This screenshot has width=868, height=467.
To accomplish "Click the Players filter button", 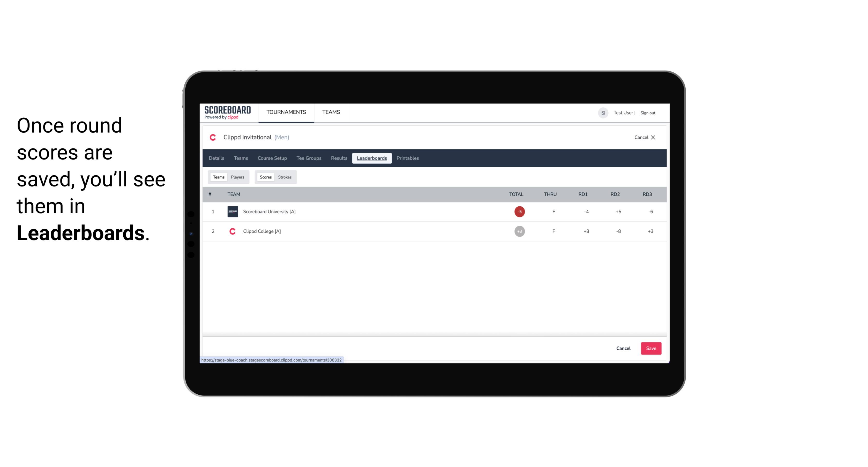I will (238, 177).
